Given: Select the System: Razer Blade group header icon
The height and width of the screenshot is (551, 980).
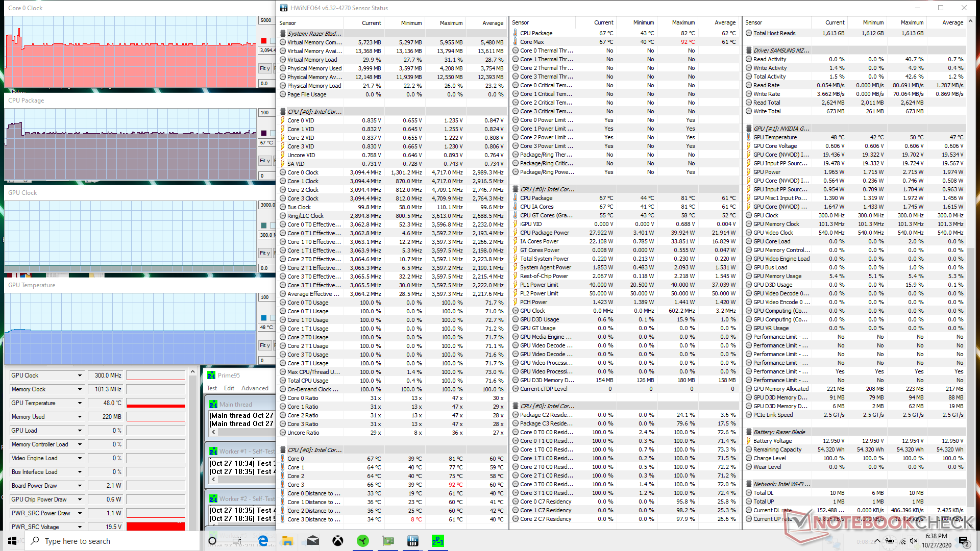Looking at the screenshot, I should (283, 34).
